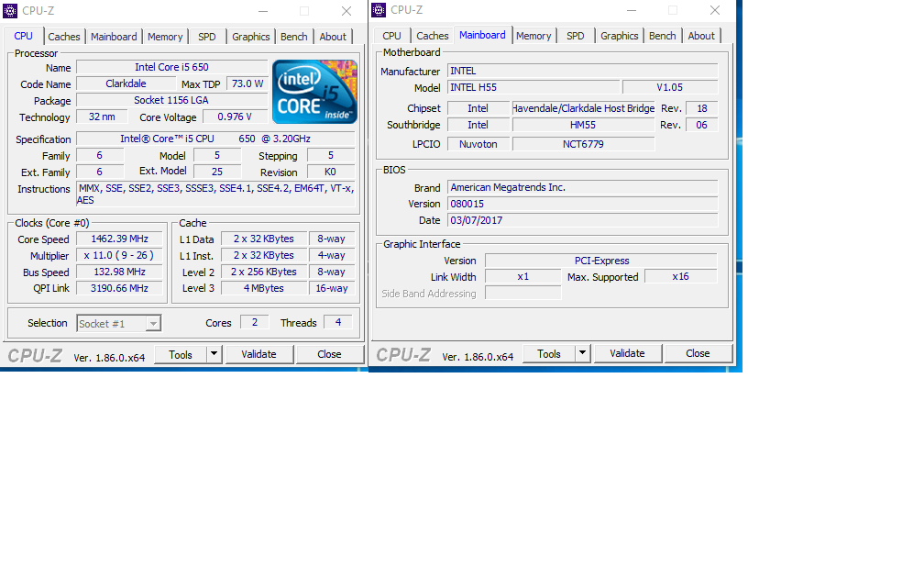The image size is (924, 578).
Task: Click the CPU-Z app icon in right window title bar
Action: [379, 10]
